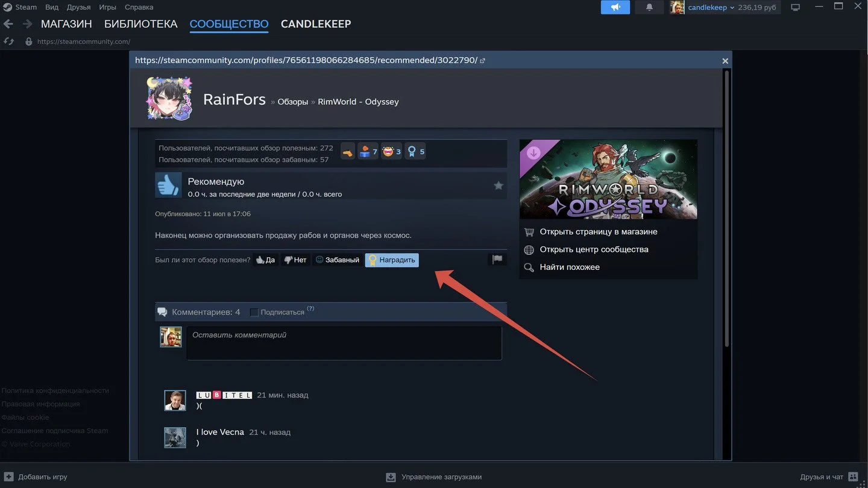Open the I love Vecna commenter name
The image size is (868, 488).
[x=220, y=432]
